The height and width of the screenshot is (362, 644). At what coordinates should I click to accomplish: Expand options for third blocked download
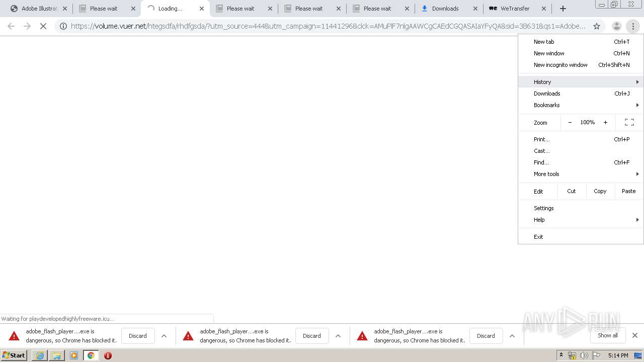(512, 336)
